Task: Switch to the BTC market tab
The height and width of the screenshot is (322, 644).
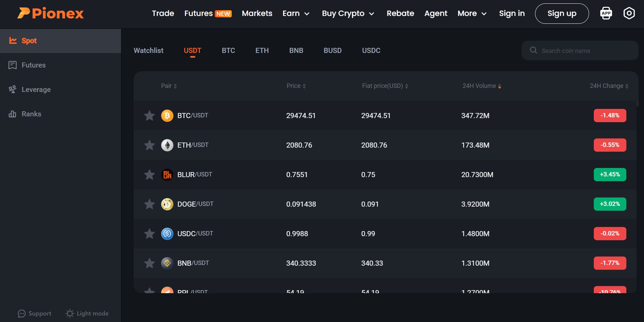Action: pos(228,51)
